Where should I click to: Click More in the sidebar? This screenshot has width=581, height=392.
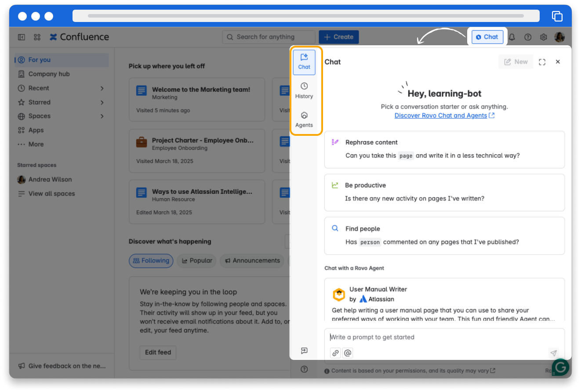[x=62, y=145]
